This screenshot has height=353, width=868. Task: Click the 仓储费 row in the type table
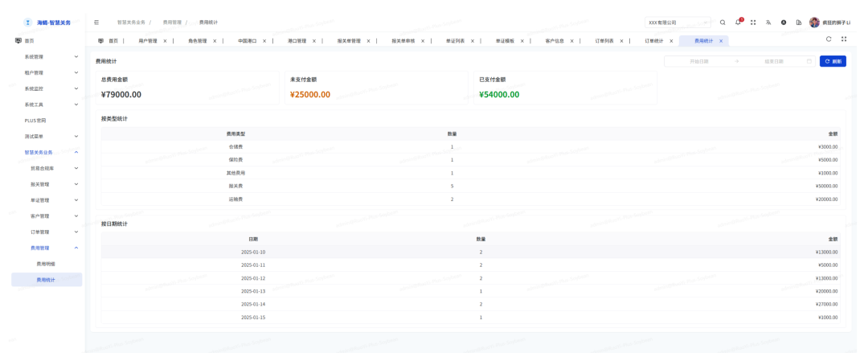point(470,147)
